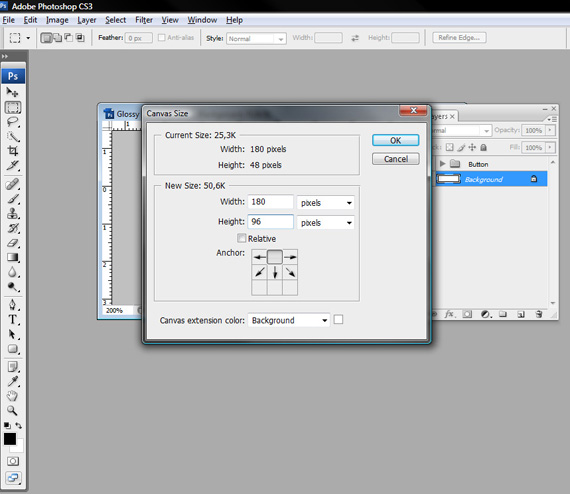
Task: Select the History Brush tool
Action: tap(13, 228)
